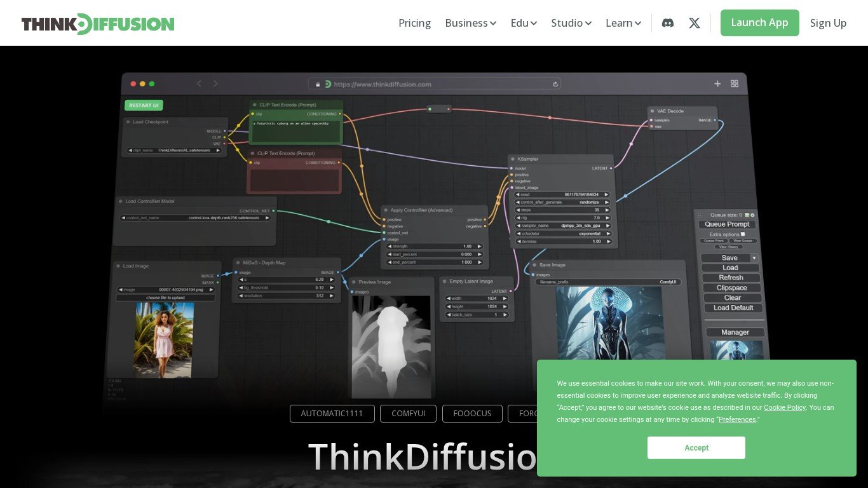
Task: Expand the Business dropdown menu
Action: tap(470, 23)
